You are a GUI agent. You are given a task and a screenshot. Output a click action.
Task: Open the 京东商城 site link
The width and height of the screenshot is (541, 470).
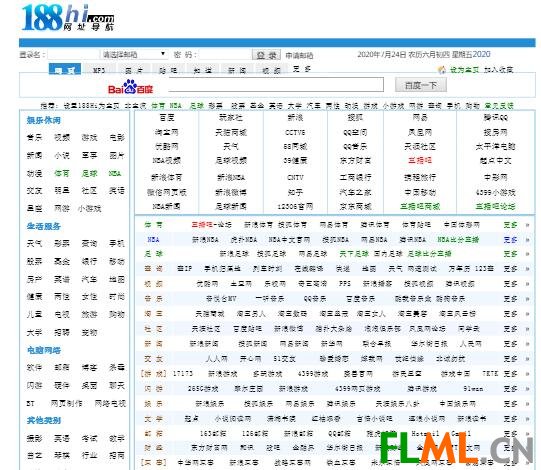[355, 207]
